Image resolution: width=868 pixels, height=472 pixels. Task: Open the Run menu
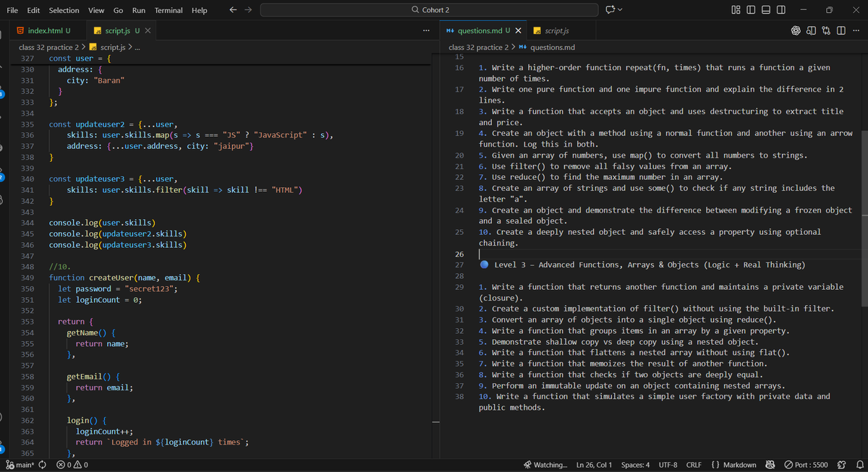click(139, 10)
